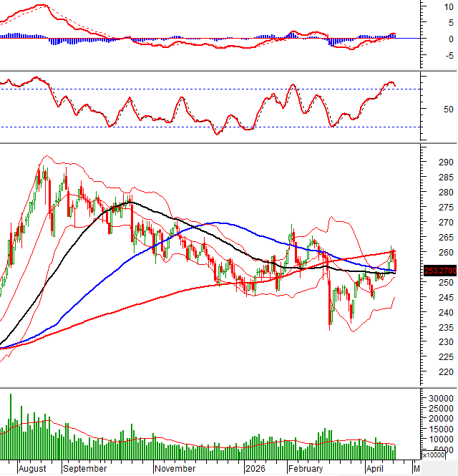Jump to the November date marker
Screen dimensions: 458x476
click(x=175, y=468)
